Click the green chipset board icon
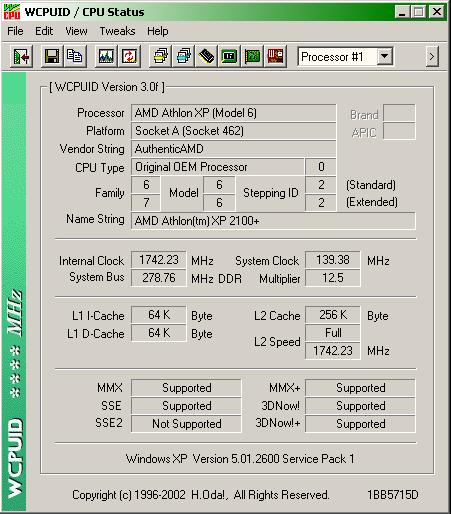Image resolution: width=451 pixels, height=514 pixels. click(229, 56)
